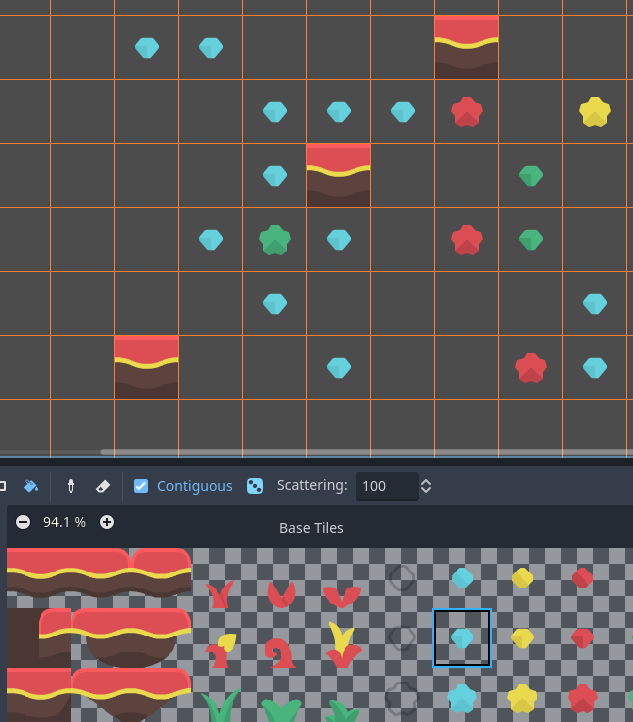Click the yellow star gem on the map
The image size is (633, 722).
595,112
